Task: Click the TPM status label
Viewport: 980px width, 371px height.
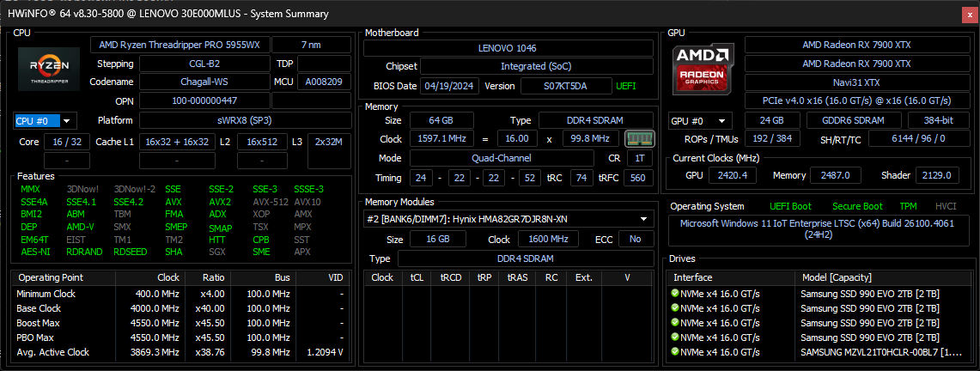Action: pyautogui.click(x=908, y=206)
